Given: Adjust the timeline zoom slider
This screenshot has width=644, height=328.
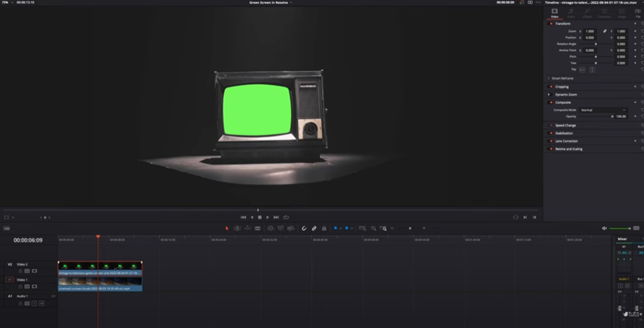Looking at the screenshot, I should [x=409, y=228].
